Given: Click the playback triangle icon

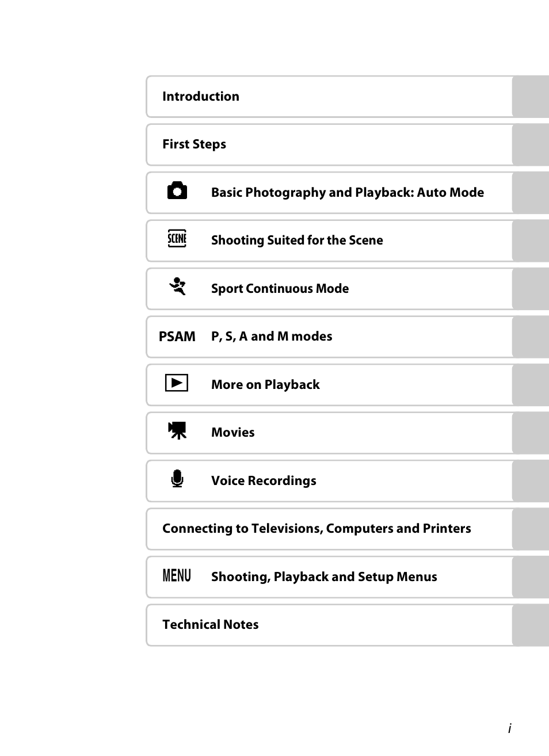Looking at the screenshot, I should (177, 383).
